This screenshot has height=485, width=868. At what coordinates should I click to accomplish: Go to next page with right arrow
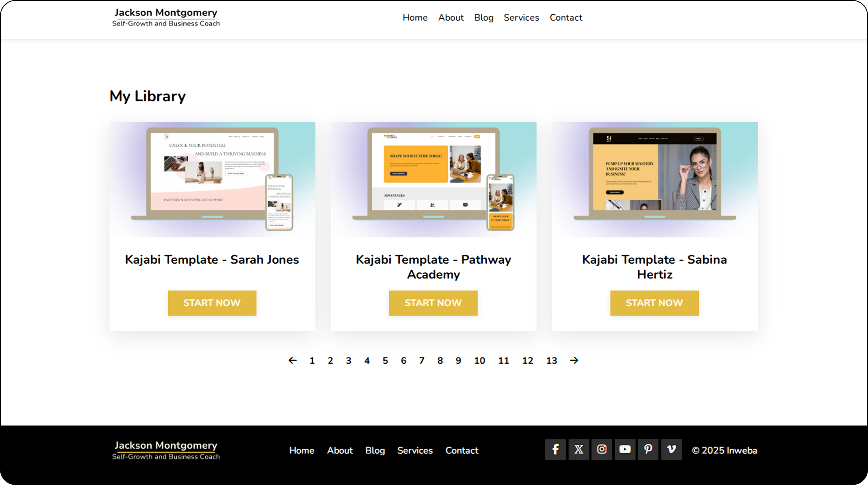574,361
